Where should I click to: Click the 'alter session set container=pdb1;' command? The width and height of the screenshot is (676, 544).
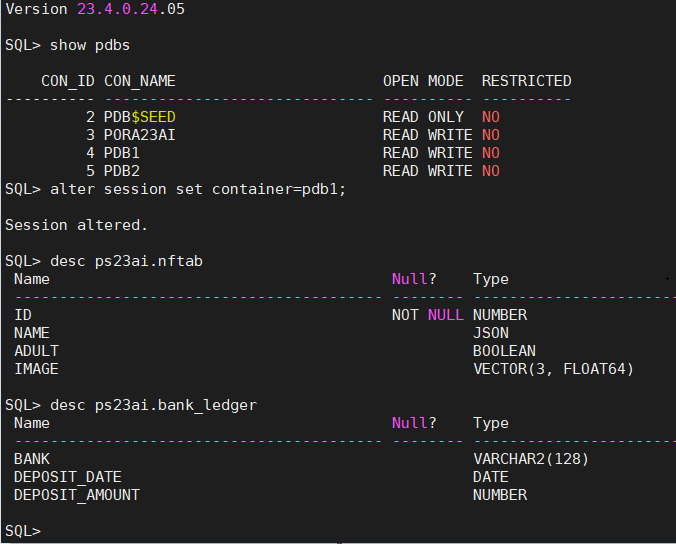[198, 189]
